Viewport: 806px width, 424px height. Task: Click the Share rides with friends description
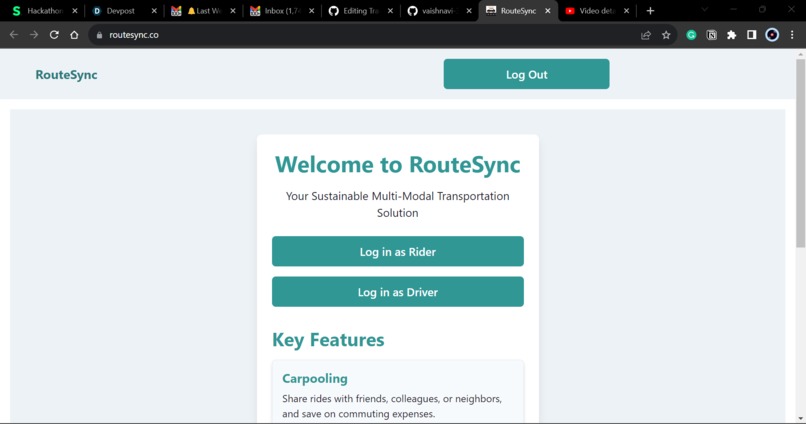pyautogui.click(x=392, y=406)
